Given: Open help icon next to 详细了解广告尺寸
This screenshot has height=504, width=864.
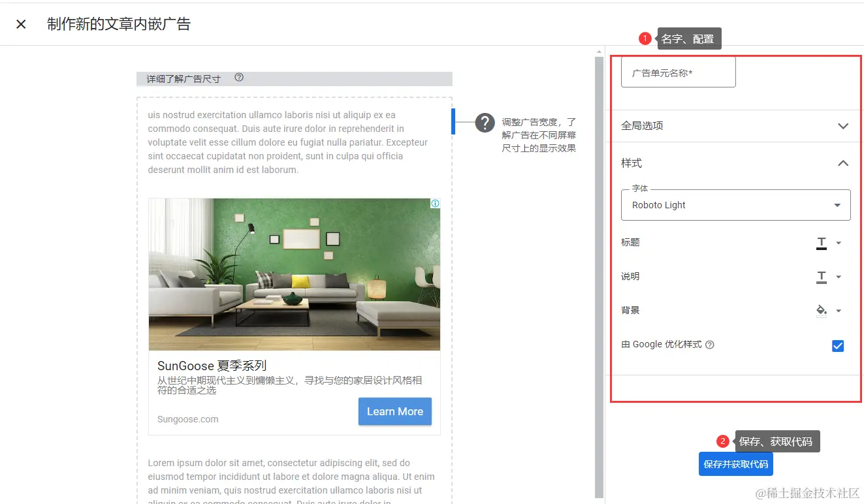Looking at the screenshot, I should [x=239, y=78].
